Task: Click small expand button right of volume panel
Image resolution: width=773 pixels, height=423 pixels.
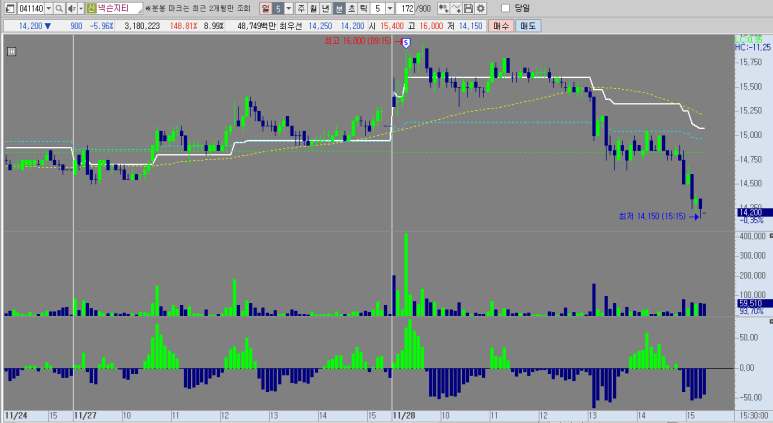Action: click(771, 236)
